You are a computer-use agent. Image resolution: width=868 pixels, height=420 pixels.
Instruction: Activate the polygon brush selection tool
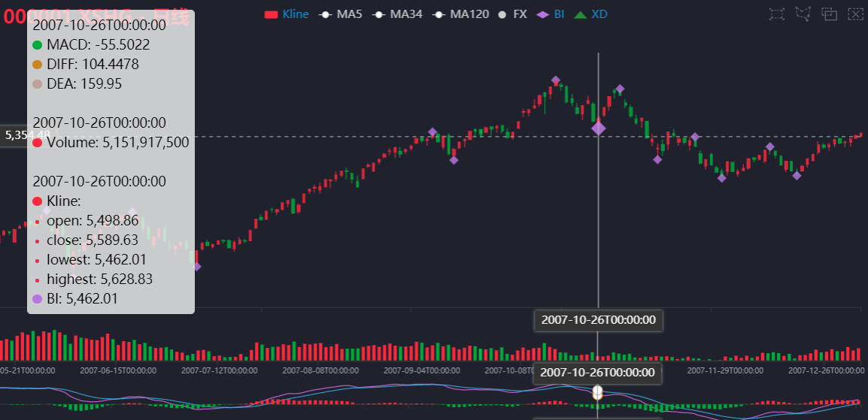[803, 14]
